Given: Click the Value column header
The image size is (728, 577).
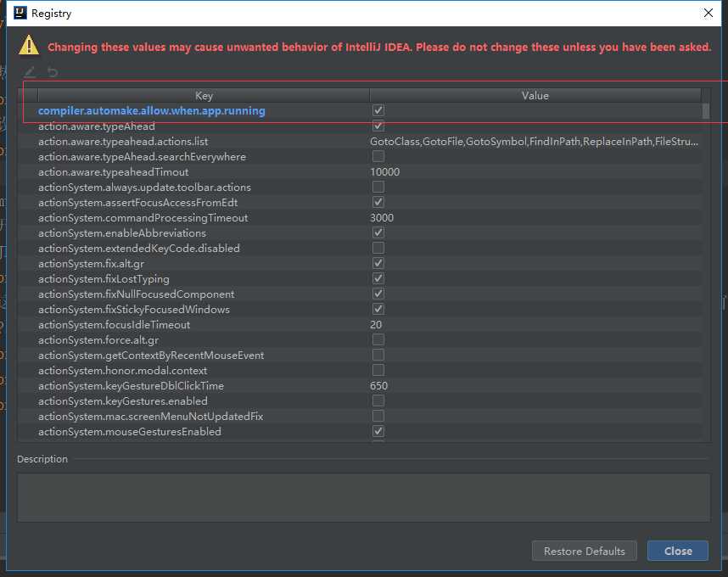Looking at the screenshot, I should point(535,96).
